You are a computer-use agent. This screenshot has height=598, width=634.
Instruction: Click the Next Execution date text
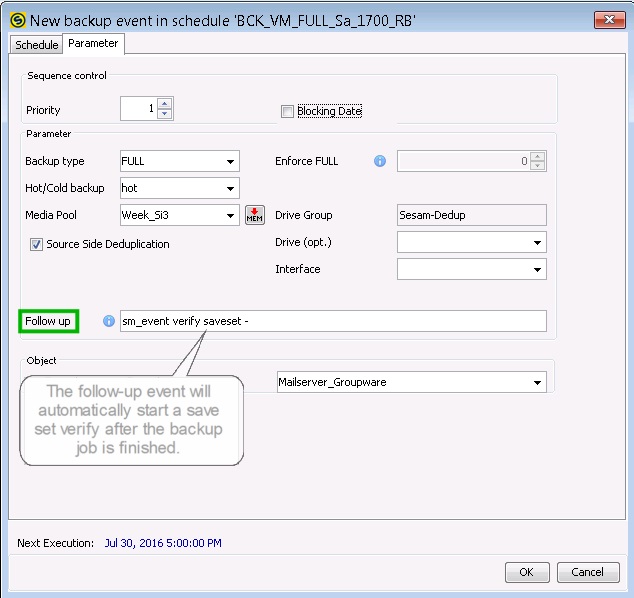(163, 543)
